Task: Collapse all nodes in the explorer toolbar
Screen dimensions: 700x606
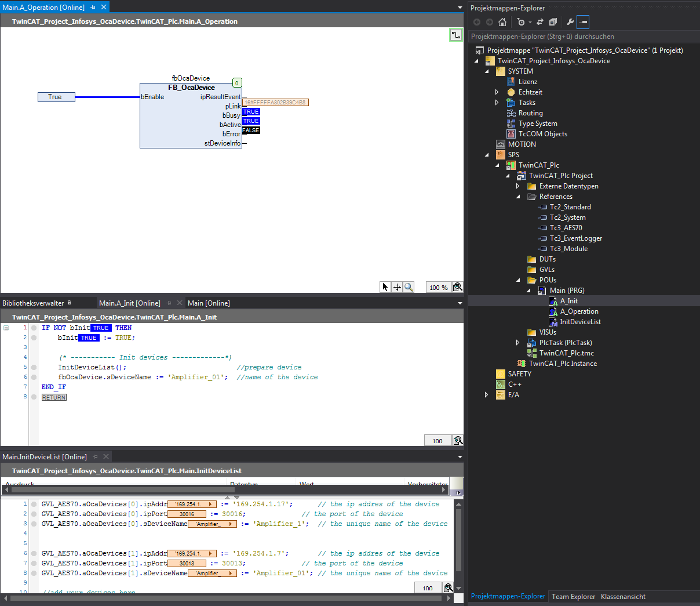Action: (x=553, y=22)
